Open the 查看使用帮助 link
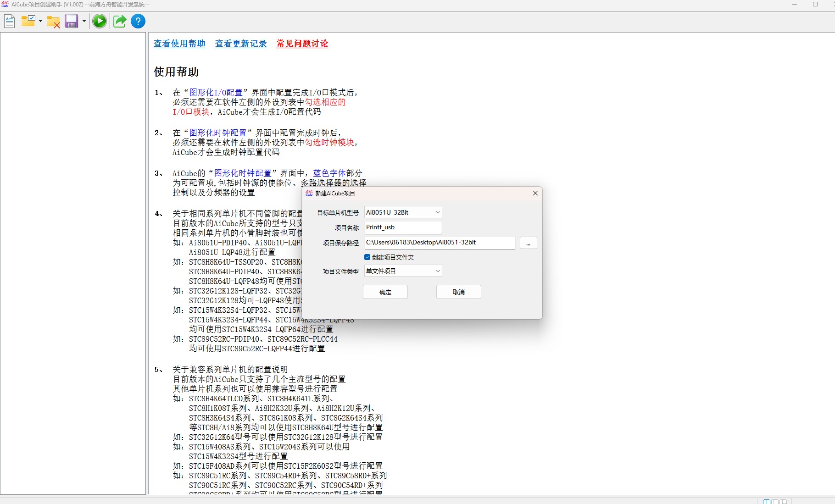 [179, 44]
